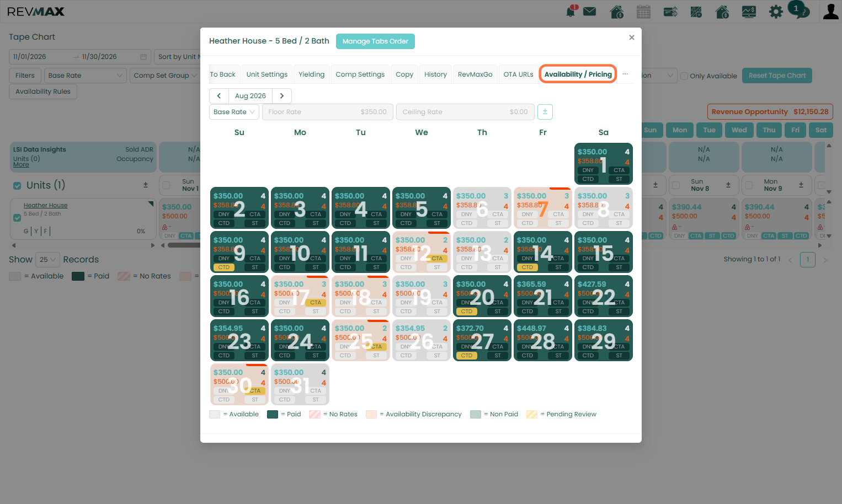Tick the Sun Nov 8 column checkbox

tap(676, 185)
